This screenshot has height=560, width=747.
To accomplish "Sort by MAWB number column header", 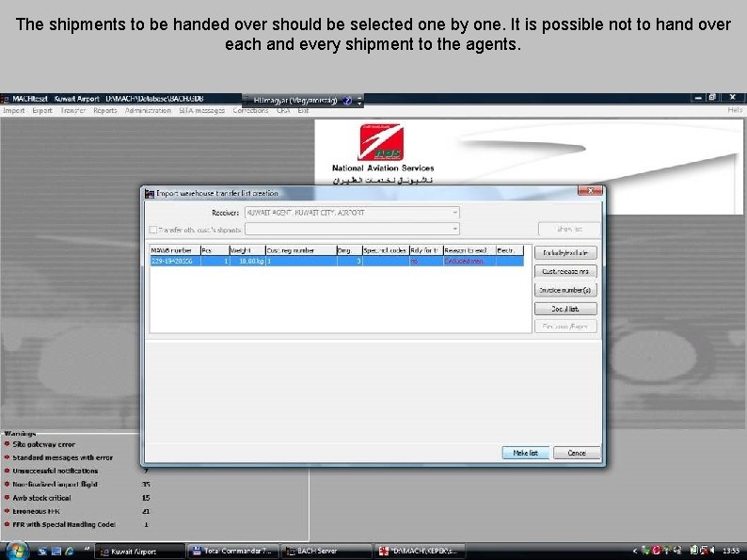I will tap(175, 250).
